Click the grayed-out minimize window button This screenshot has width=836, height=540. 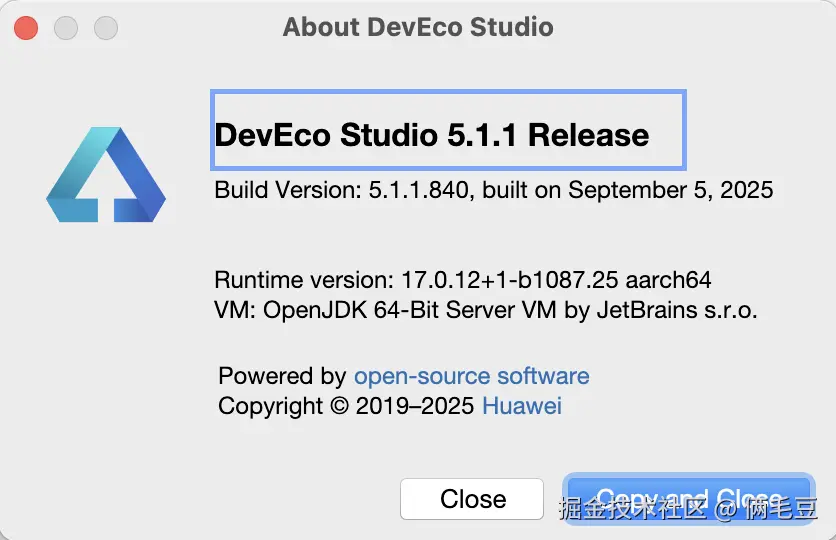point(66,28)
